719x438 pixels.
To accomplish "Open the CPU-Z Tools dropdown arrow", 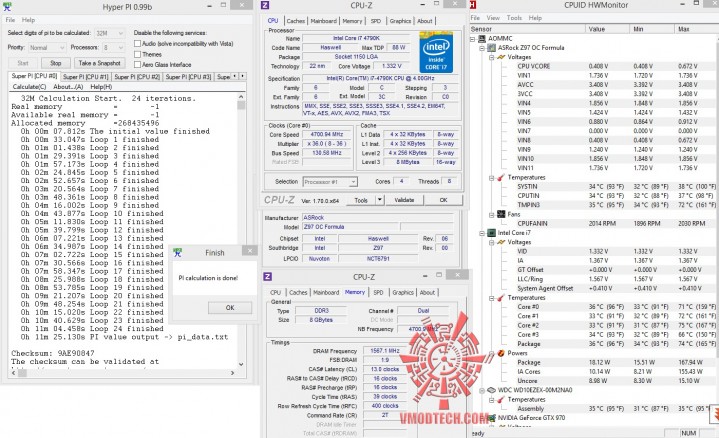I will pyautogui.click(x=379, y=200).
